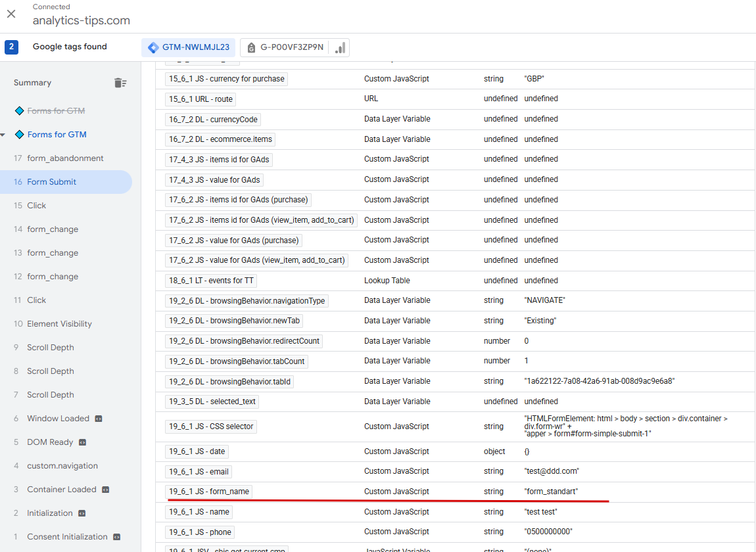Viewport: 756px width, 552px height.
Task: Click the tabId value "1a622122-7a08-42a6-91ab-008d9ac9e6a8"
Action: [600, 381]
